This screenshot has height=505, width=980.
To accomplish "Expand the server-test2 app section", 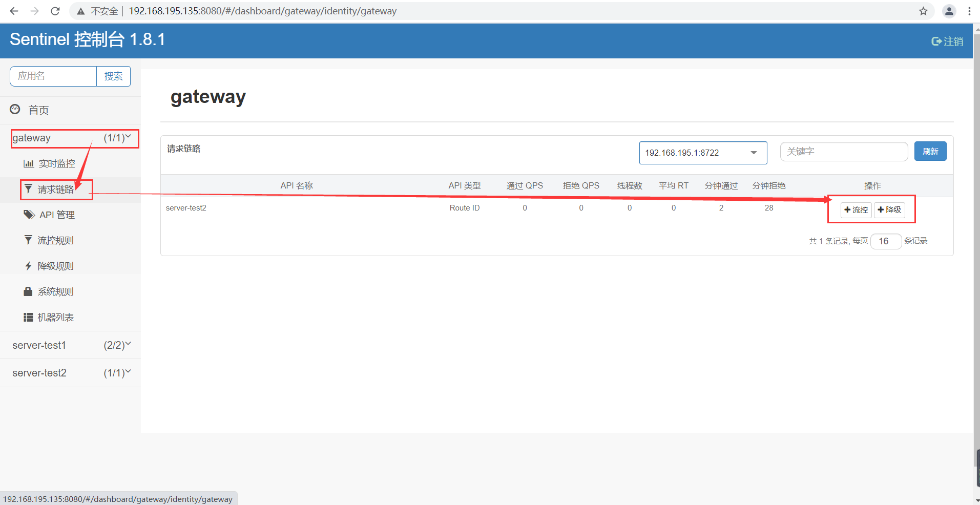I will 70,373.
